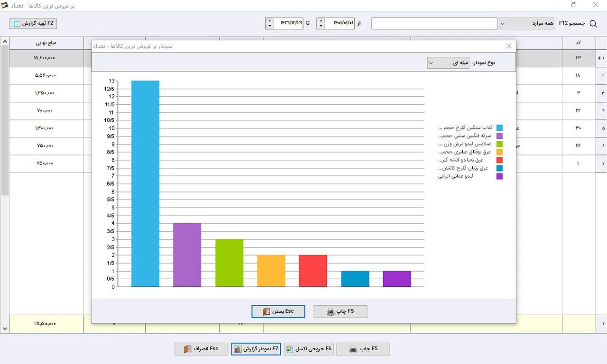Decrease the تا end date with down arrow

[270, 26]
